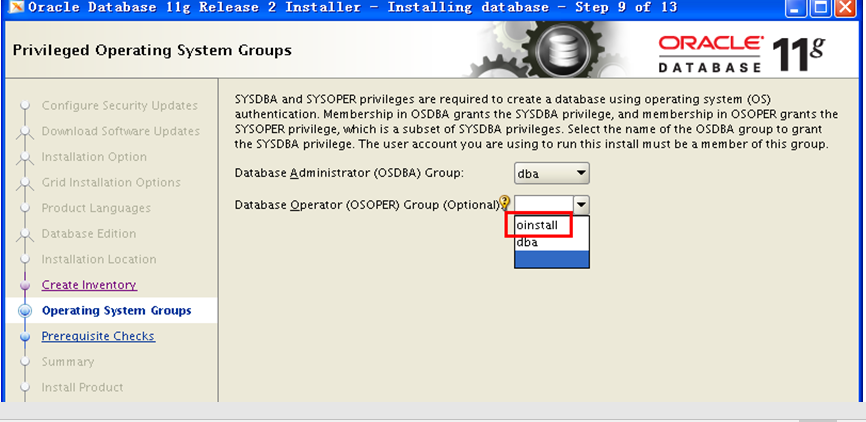Click the OSOPER group dropdown arrow

pyautogui.click(x=582, y=205)
